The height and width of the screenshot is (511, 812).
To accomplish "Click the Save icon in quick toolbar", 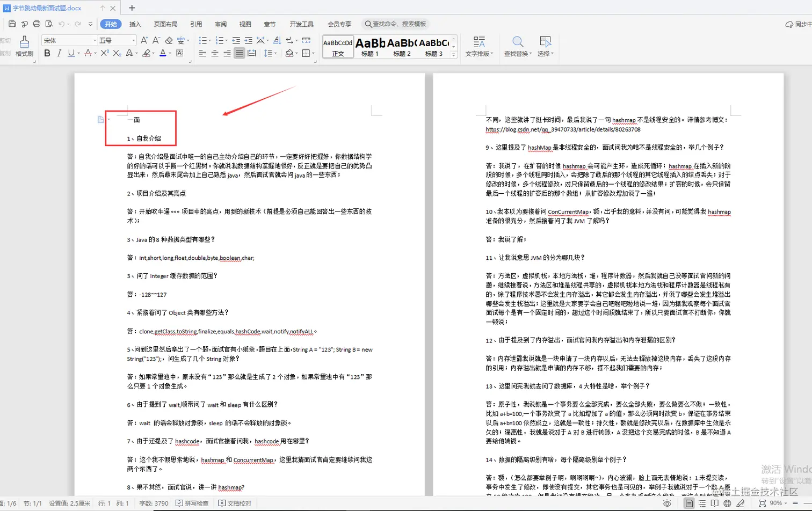I will [12, 24].
